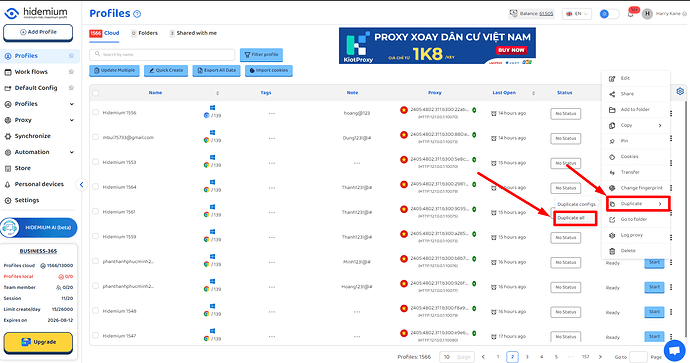The width and height of the screenshot is (690, 363).
Task: Start the Hidemium 1547 profile
Action: (x=654, y=337)
